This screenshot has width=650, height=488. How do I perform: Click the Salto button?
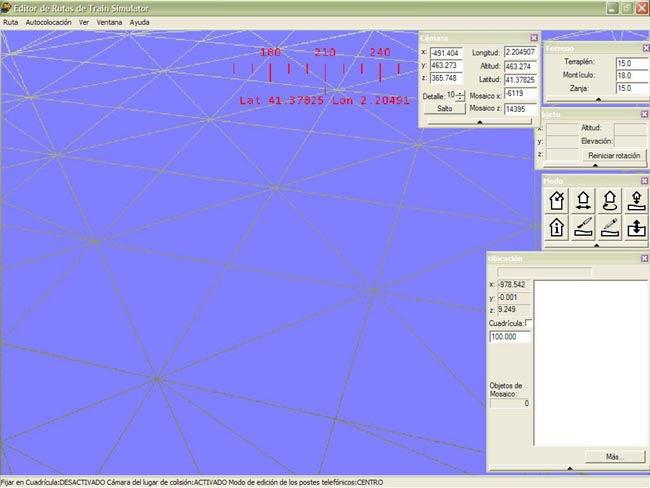[x=444, y=108]
